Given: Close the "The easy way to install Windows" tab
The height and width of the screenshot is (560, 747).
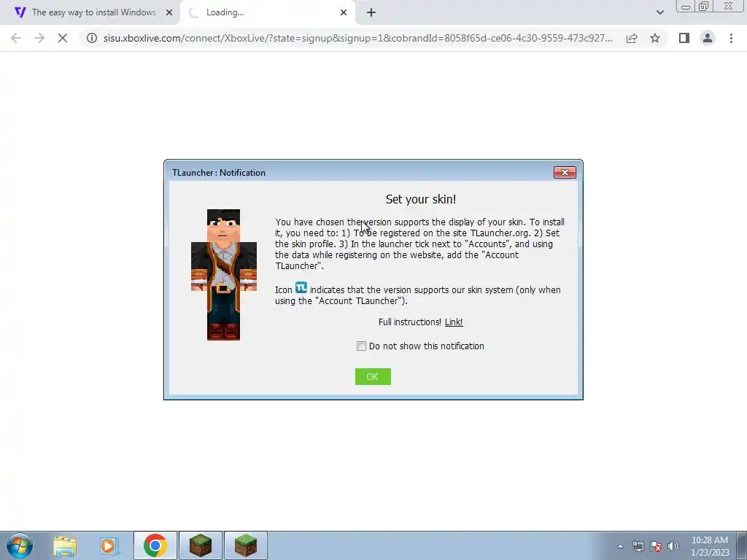Looking at the screenshot, I should (169, 13).
